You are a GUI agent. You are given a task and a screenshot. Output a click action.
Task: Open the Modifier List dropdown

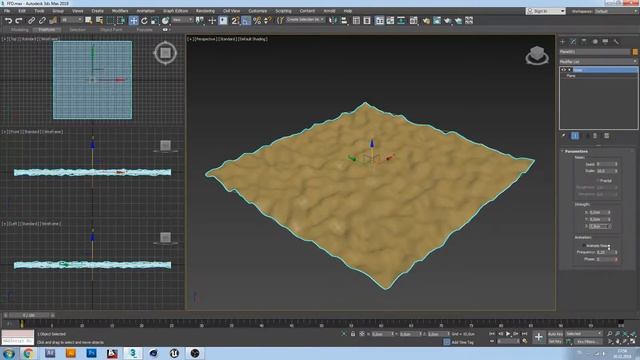[x=598, y=62]
